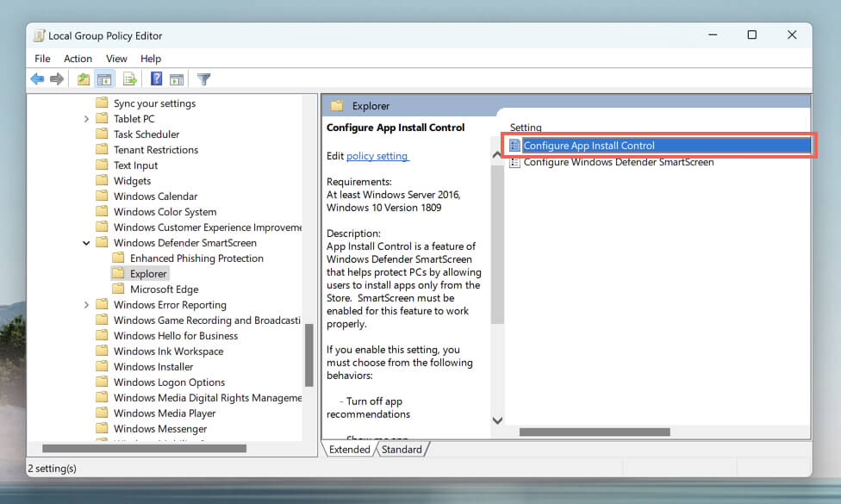
Task: Close the Local Group Policy Editor window
Action: coord(792,34)
